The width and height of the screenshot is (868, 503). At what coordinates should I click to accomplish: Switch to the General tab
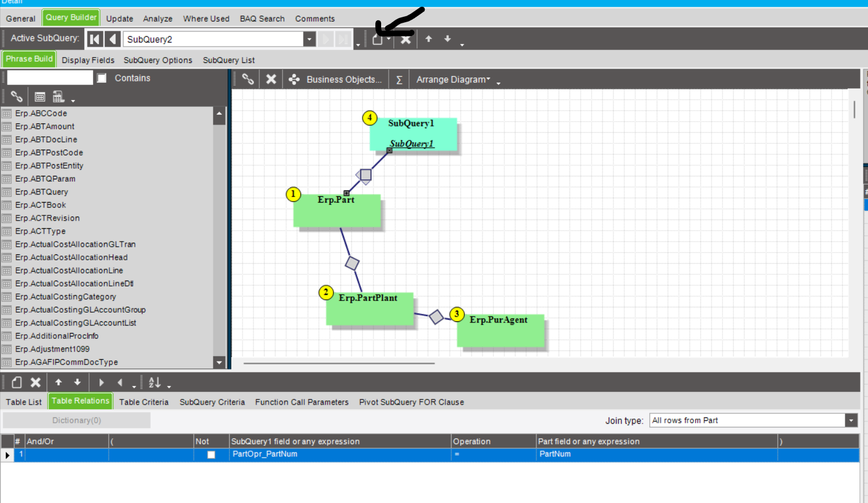pos(21,19)
